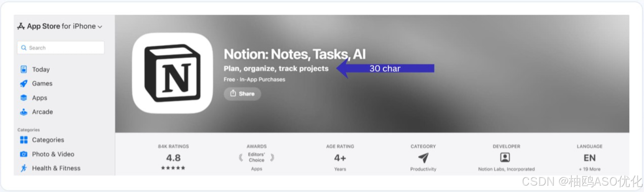
Task: Open the Photo & Video camera icon
Action: (24, 154)
